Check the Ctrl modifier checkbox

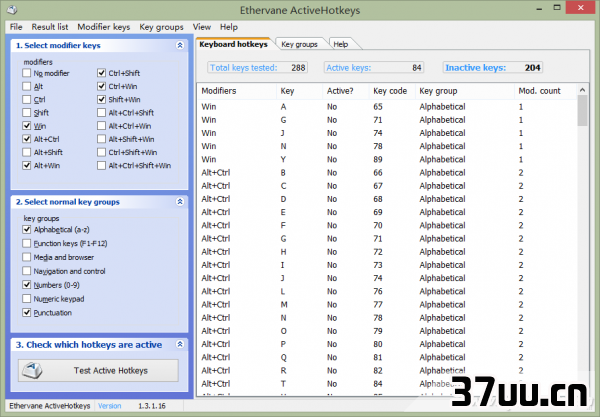coord(26,99)
